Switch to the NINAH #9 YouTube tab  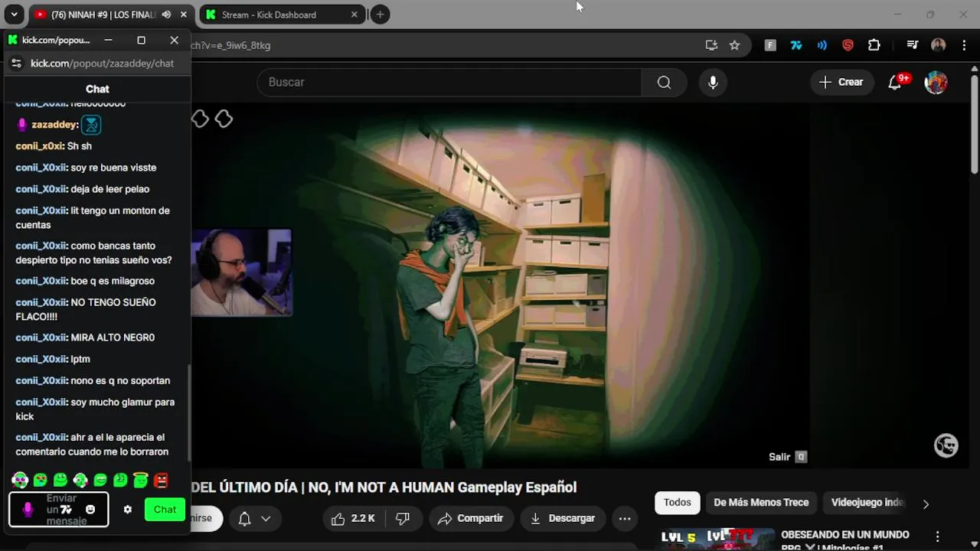pyautogui.click(x=103, y=15)
